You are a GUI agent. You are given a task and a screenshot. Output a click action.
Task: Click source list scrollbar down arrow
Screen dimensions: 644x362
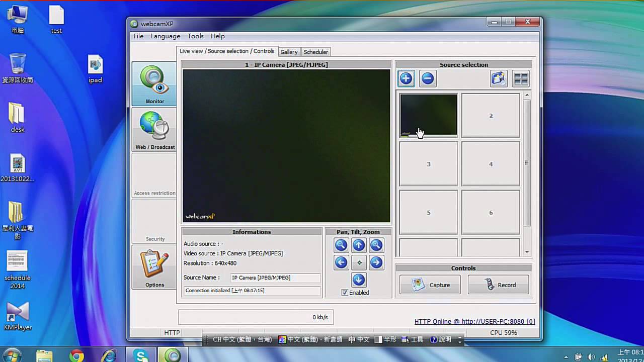pos(527,252)
